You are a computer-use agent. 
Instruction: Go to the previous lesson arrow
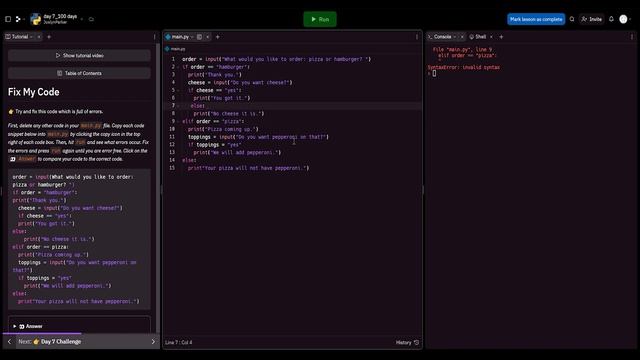[9, 342]
